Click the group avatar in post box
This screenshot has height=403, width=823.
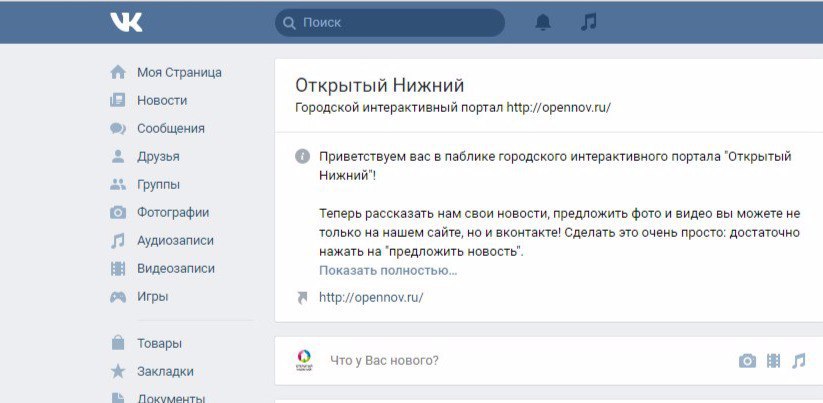point(304,360)
